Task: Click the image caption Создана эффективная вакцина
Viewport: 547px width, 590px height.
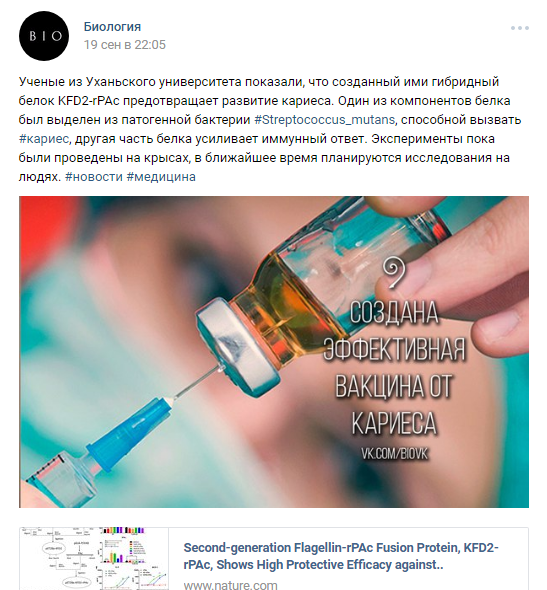Action: pyautogui.click(x=394, y=367)
